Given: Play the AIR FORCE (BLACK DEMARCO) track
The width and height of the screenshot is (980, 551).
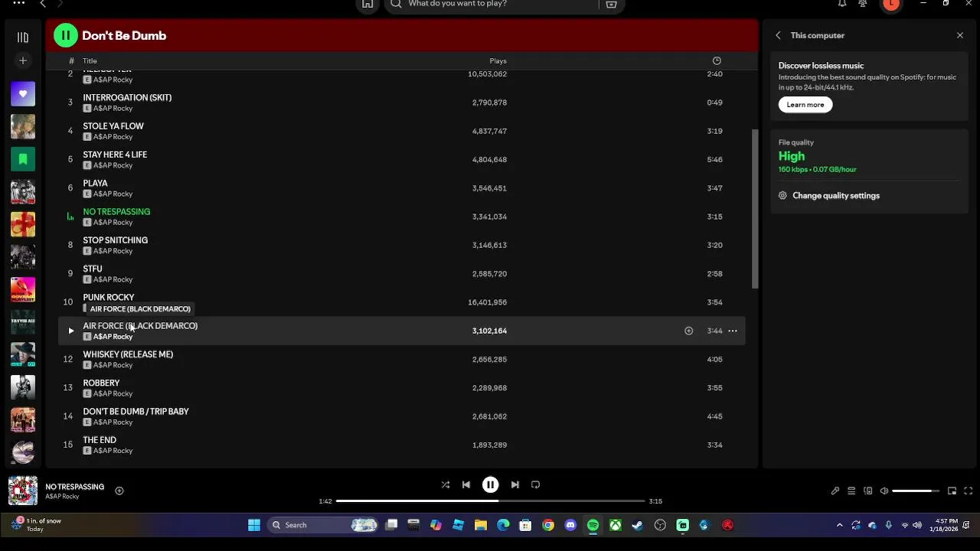Looking at the screenshot, I should [x=70, y=331].
